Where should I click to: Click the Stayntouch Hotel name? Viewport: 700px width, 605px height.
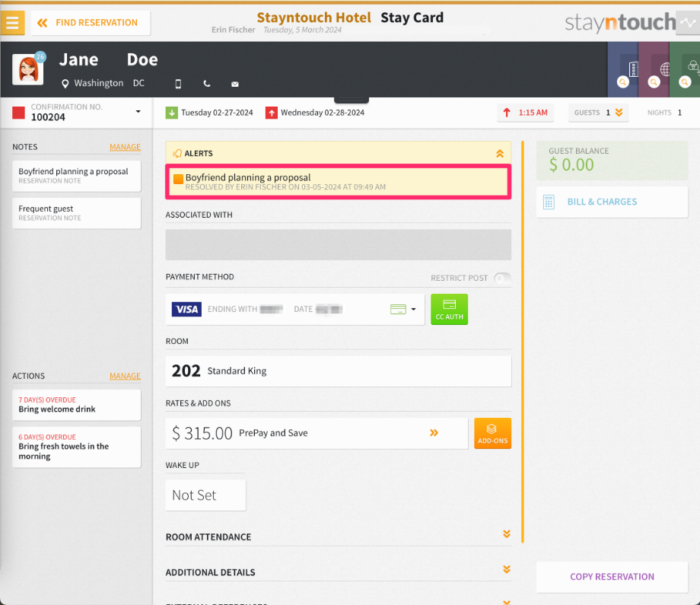313,18
